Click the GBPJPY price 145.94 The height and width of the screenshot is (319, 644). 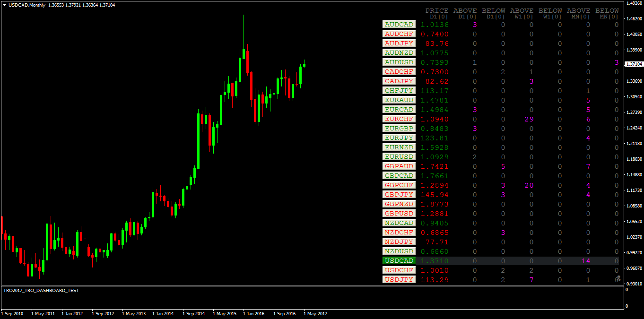coord(435,195)
